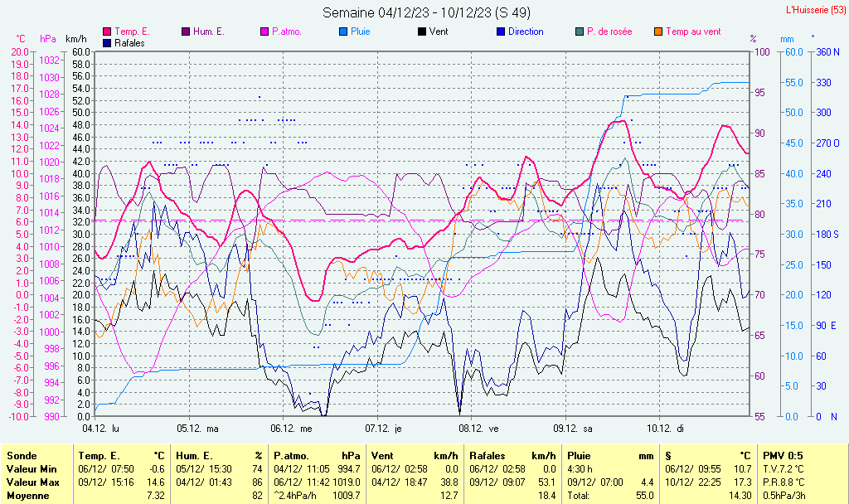849x504 pixels.
Task: Click the 360 N label on direction axis
Action: tap(827, 52)
